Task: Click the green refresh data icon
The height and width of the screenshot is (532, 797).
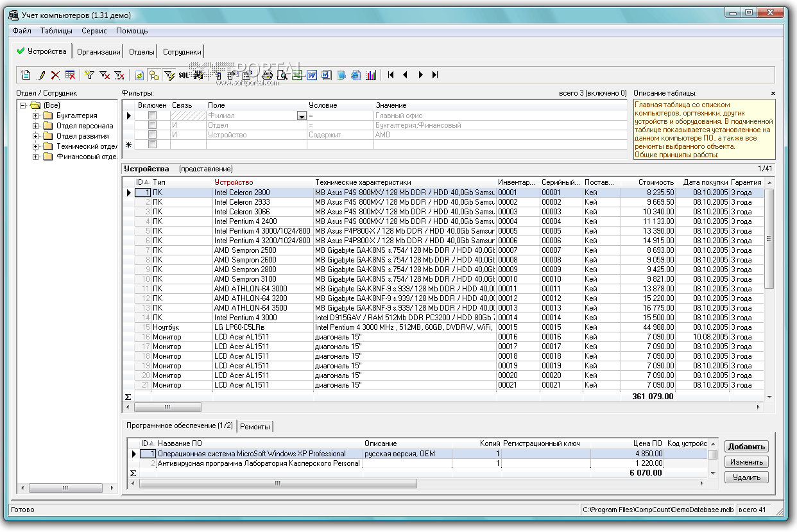Action: [139, 75]
